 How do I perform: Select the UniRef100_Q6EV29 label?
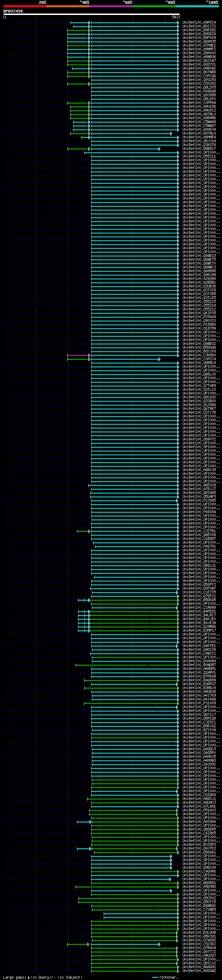[199, 485]
